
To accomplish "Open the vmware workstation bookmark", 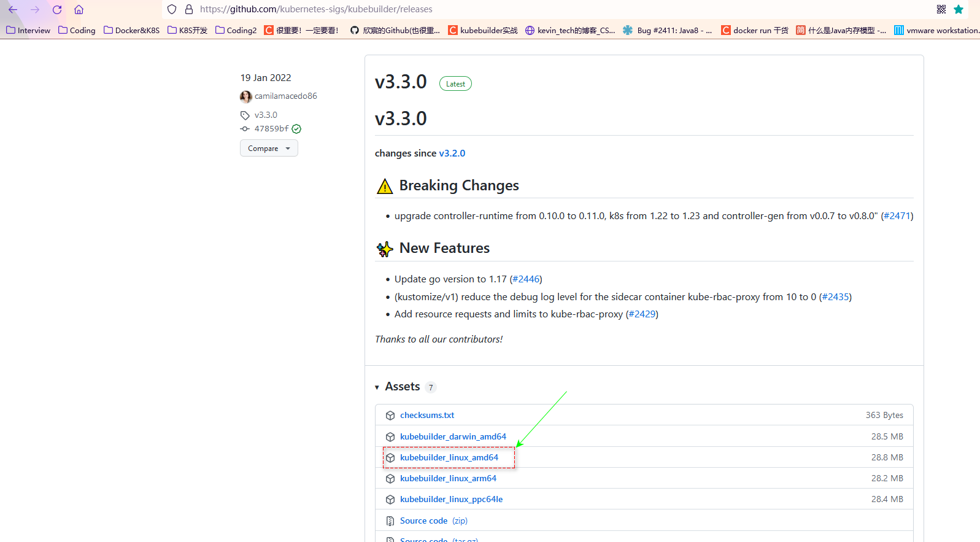I will 937,30.
